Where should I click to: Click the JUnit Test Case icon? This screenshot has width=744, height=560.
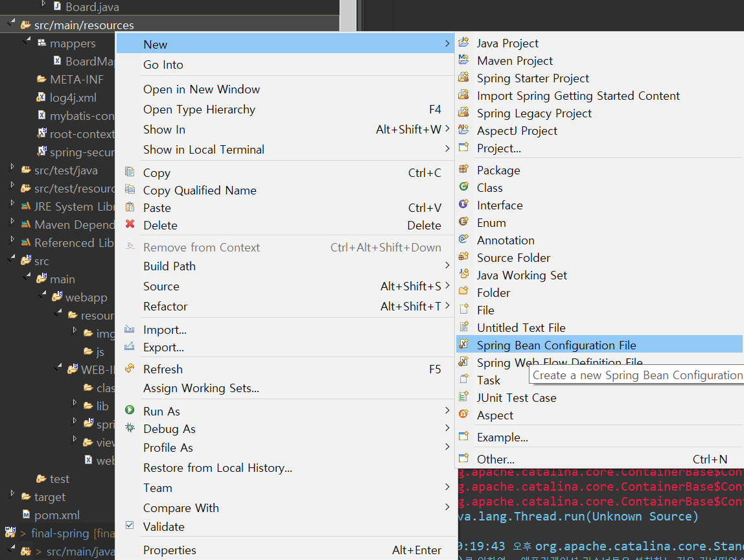pyautogui.click(x=463, y=397)
